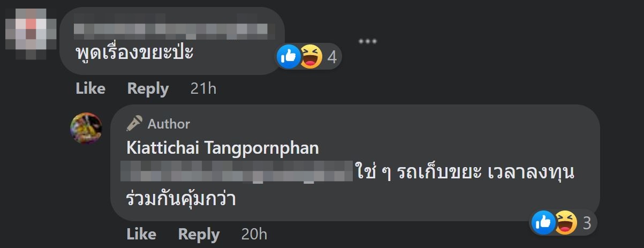
Task: Reply to the comment posted 21h ago
Action: pyautogui.click(x=148, y=88)
